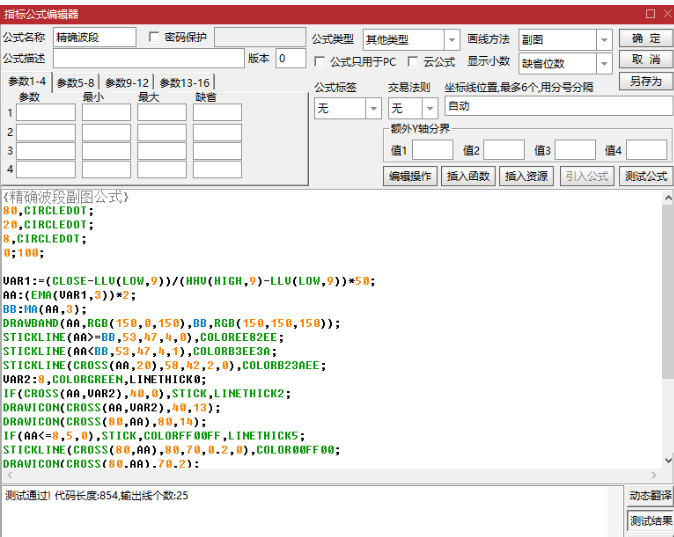Click the line ending COLORB3EE3A
The height and width of the screenshot is (537, 674).
point(140,352)
